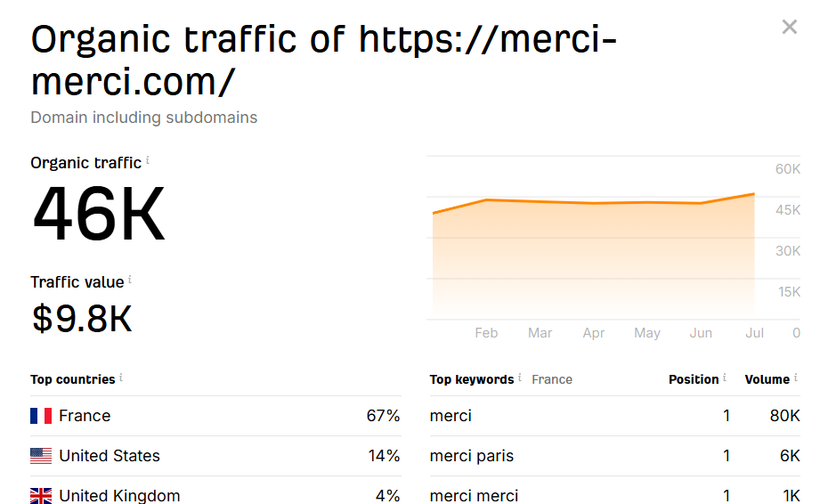Select United Kingdom in Top countries

click(x=119, y=495)
